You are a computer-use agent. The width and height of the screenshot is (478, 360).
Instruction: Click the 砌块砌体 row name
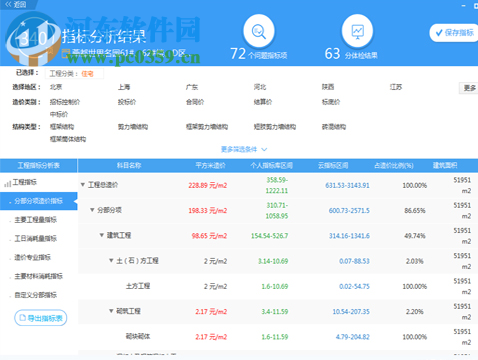click(138, 336)
